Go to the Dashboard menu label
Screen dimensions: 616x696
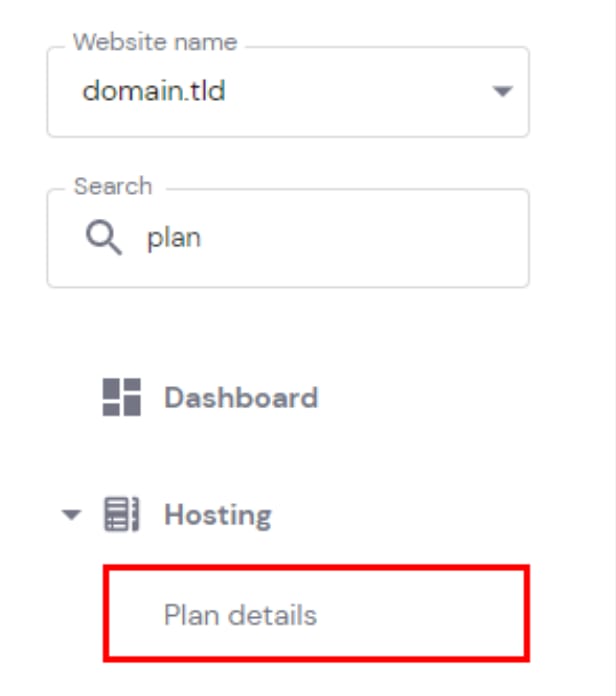coord(241,397)
